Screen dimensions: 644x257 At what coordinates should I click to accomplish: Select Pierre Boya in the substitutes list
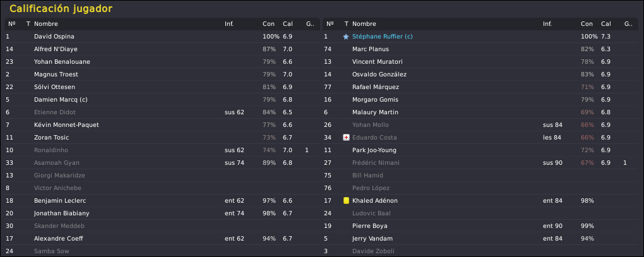[481, 226]
